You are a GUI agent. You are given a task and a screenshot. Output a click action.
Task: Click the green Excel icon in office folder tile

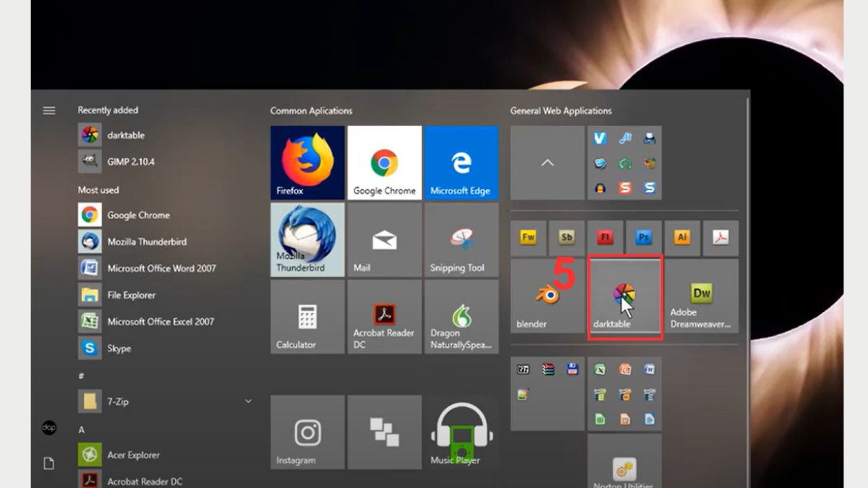(600, 369)
